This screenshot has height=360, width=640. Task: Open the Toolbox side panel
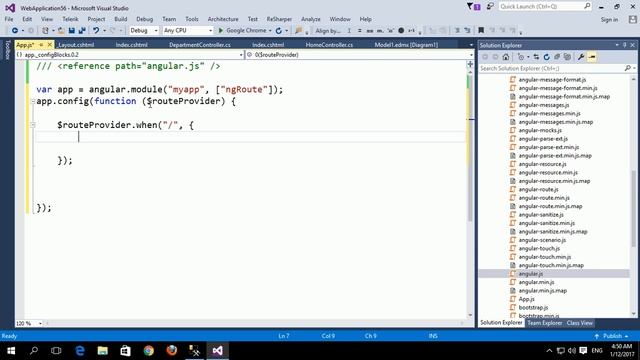7,50
